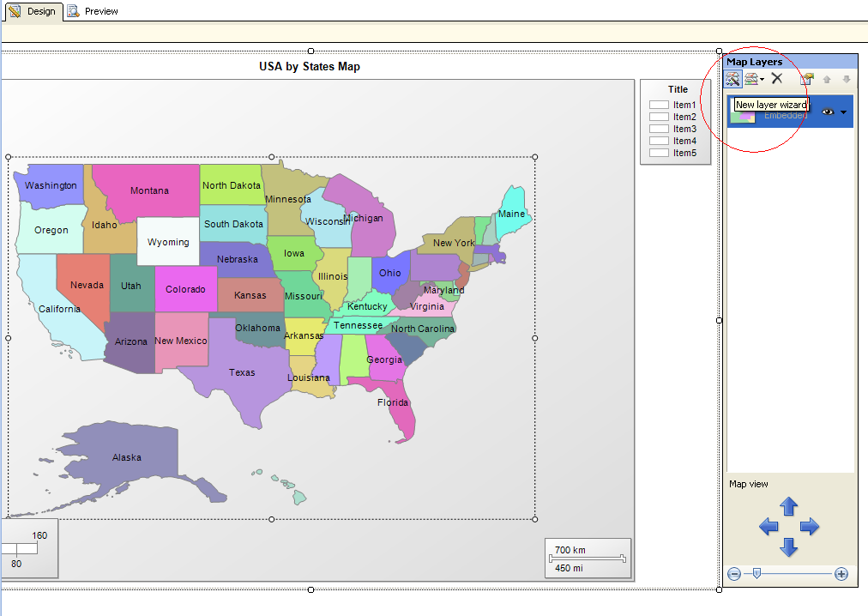Click the map zoom slider thumb

756,574
